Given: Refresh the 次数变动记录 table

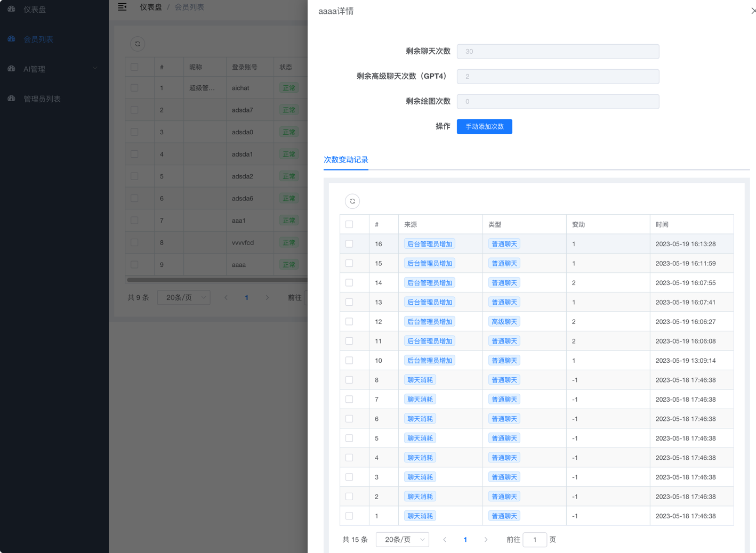Looking at the screenshot, I should pos(352,201).
